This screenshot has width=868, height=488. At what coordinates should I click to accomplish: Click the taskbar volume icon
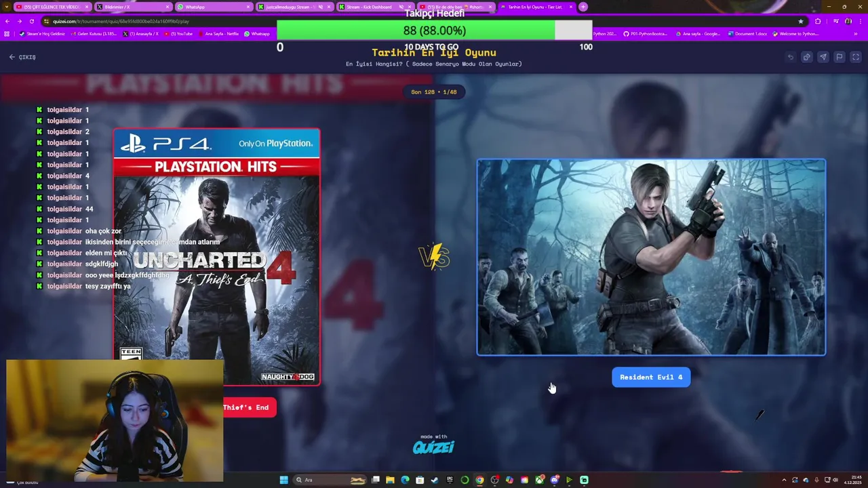click(x=835, y=480)
